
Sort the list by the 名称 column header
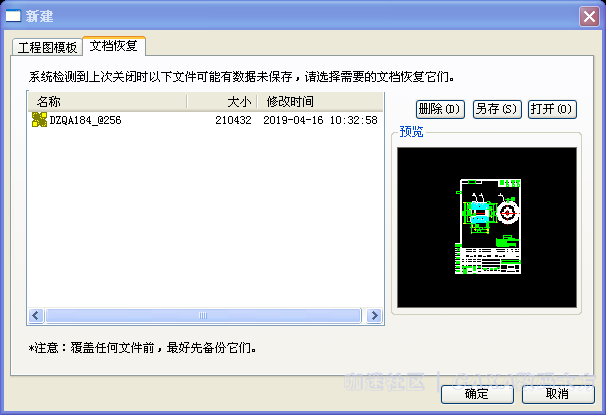(107, 102)
